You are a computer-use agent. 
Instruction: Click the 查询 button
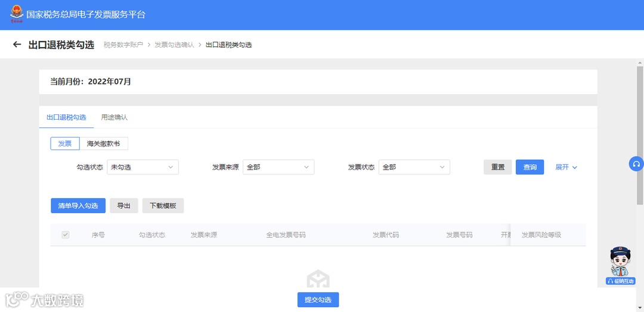(530, 167)
